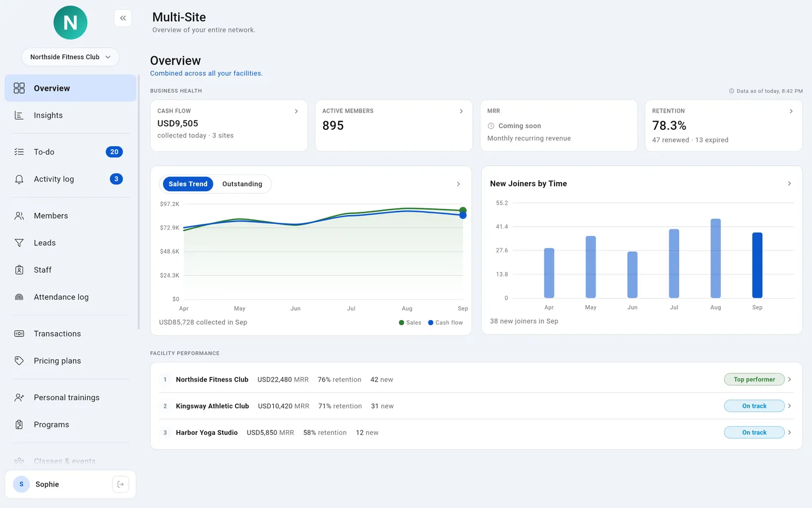
Task: Toggle the blue Cash flow legend dot
Action: (430, 322)
